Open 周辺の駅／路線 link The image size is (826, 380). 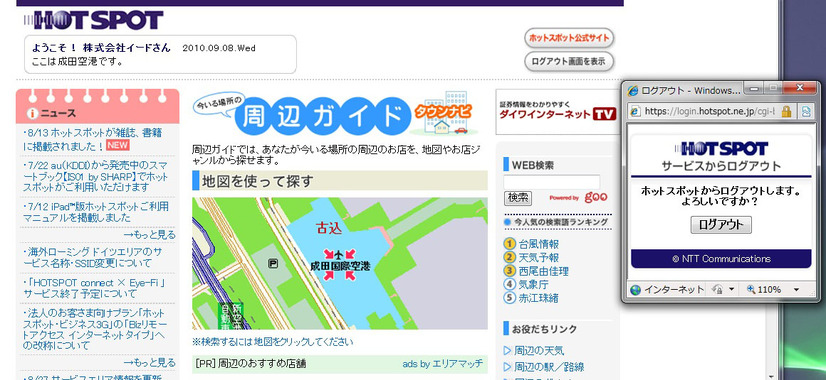tap(549, 367)
